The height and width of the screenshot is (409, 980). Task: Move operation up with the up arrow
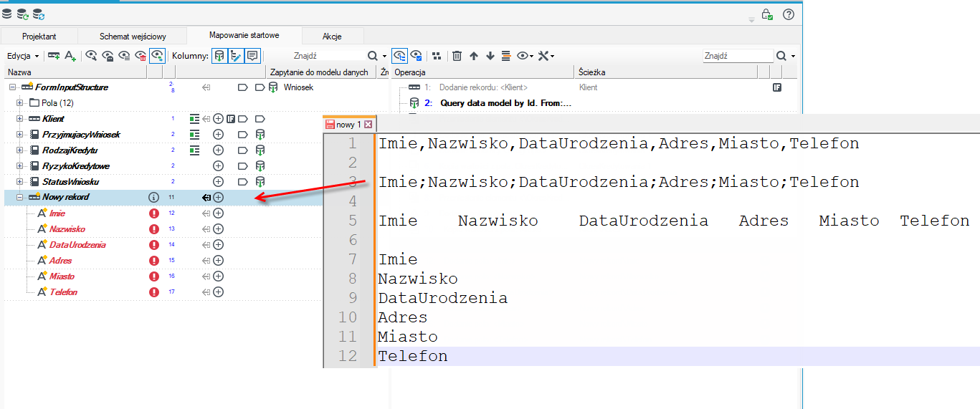pos(474,55)
